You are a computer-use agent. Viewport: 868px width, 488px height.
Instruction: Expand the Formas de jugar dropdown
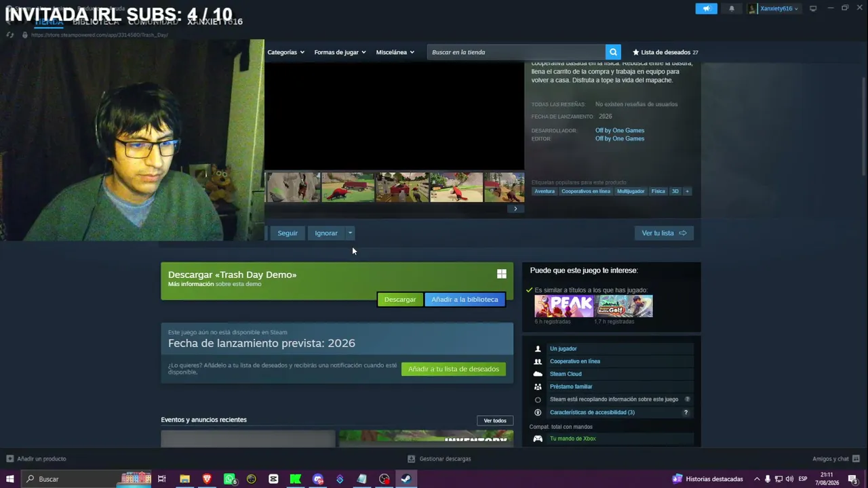[340, 52]
